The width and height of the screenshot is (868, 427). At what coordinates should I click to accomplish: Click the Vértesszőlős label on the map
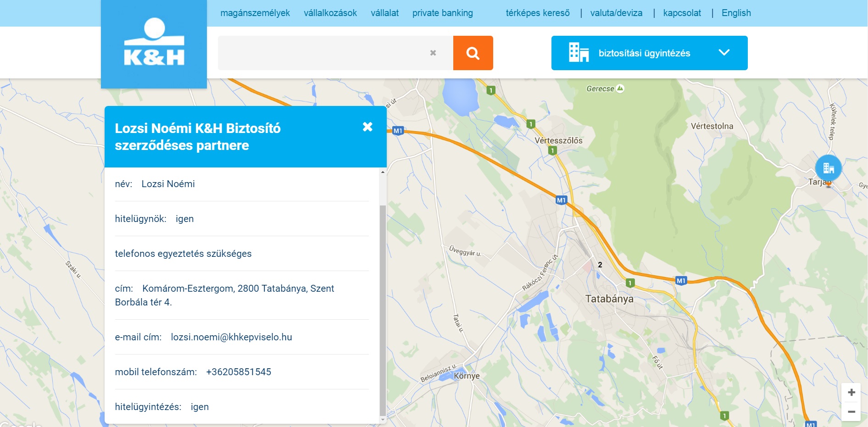tap(558, 141)
